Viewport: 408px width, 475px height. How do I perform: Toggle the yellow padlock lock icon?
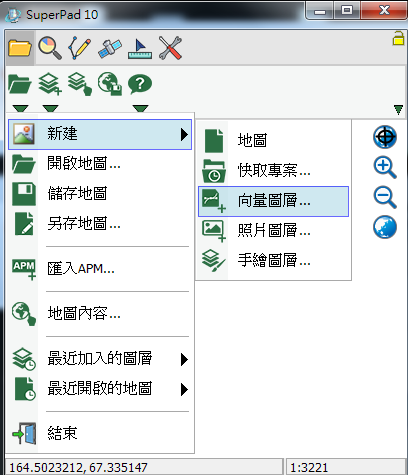[398, 38]
